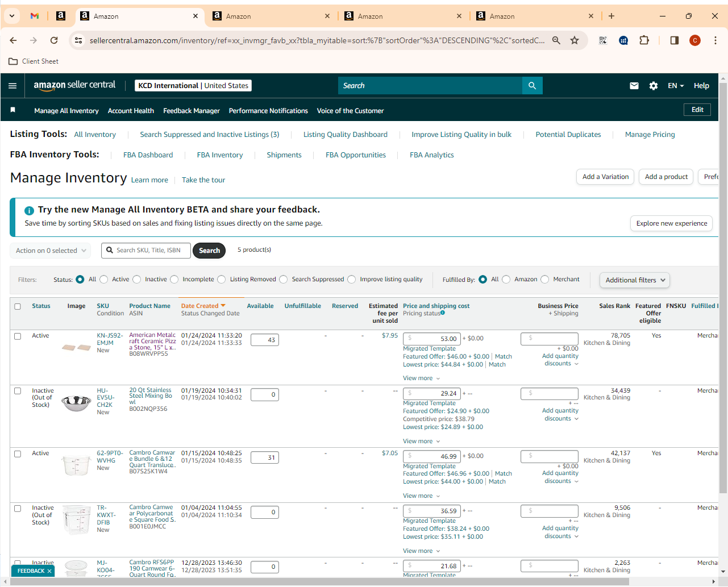Select the Incomplete status radio button
Image resolution: width=728 pixels, height=587 pixels.
coord(174,280)
